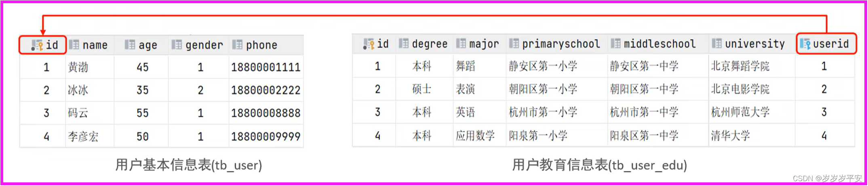Click the column icon beside primaryschool header
The height and width of the screenshot is (186, 868).
(x=514, y=44)
